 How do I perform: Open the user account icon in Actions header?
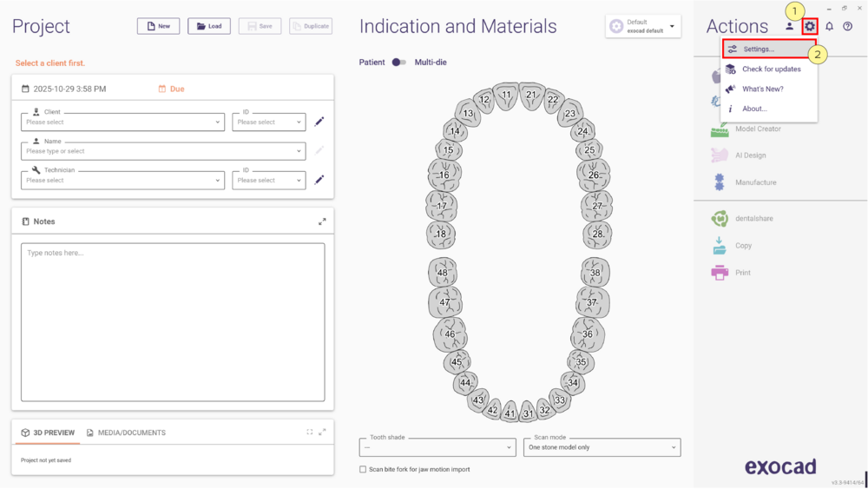(789, 26)
